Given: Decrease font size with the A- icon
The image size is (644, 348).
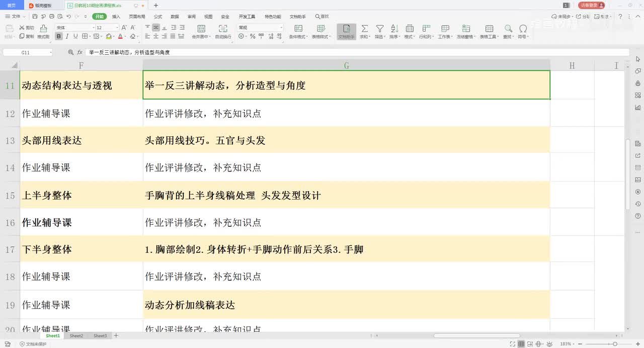Looking at the screenshot, I should (133, 28).
